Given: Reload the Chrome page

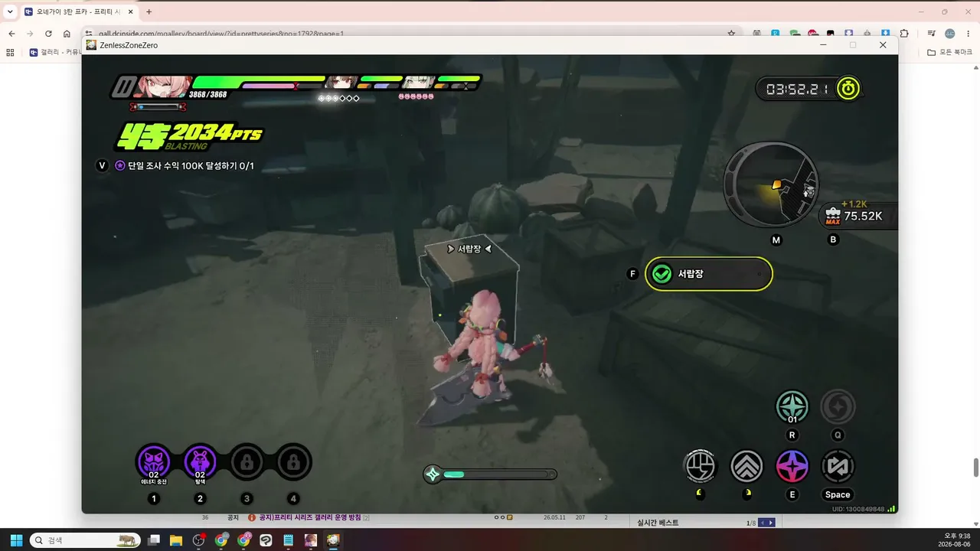Looking at the screenshot, I should [48, 34].
